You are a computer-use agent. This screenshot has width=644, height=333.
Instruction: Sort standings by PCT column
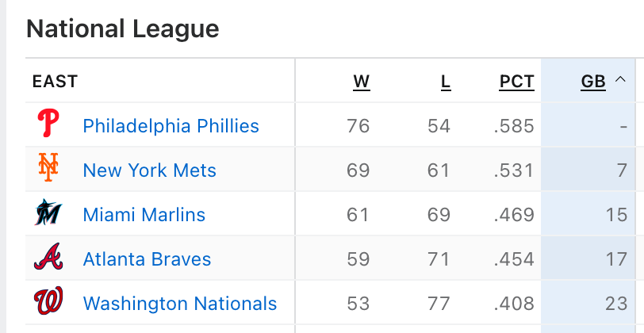[x=516, y=82]
